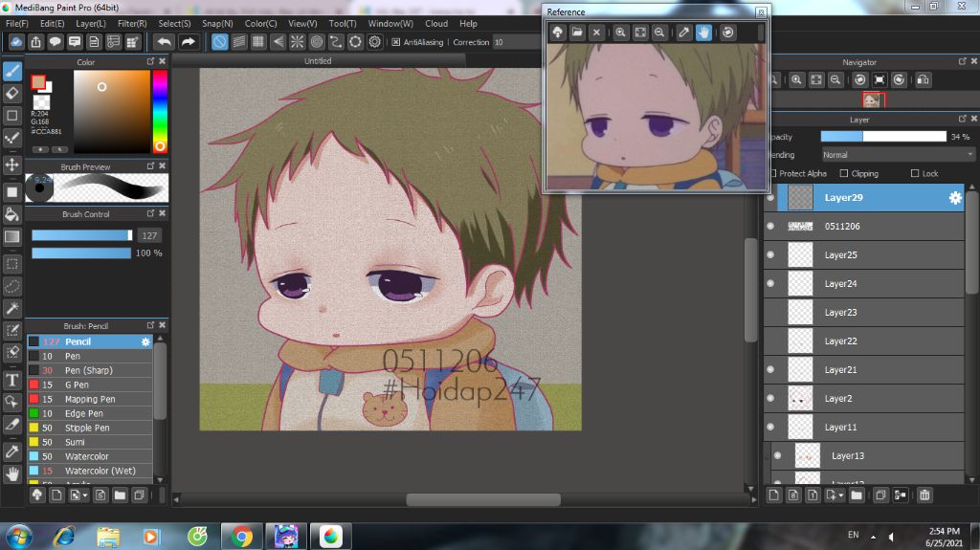The image size is (980, 550).
Task: Open the File menu
Action: point(17,23)
